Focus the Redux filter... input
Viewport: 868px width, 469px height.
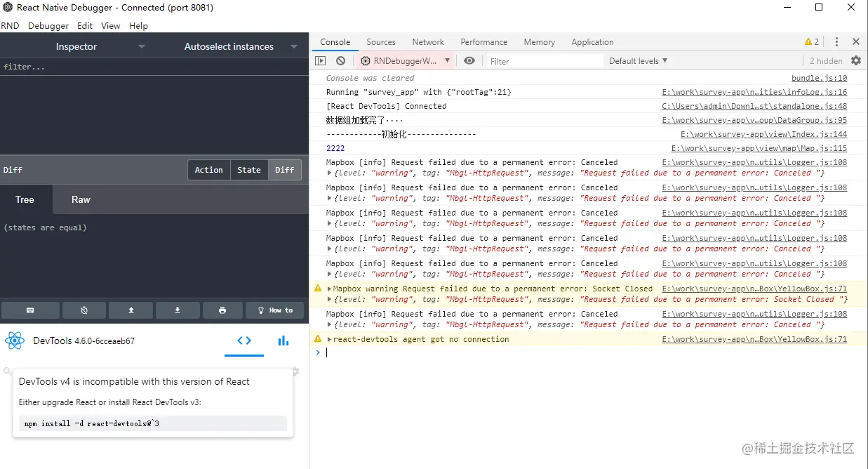154,67
